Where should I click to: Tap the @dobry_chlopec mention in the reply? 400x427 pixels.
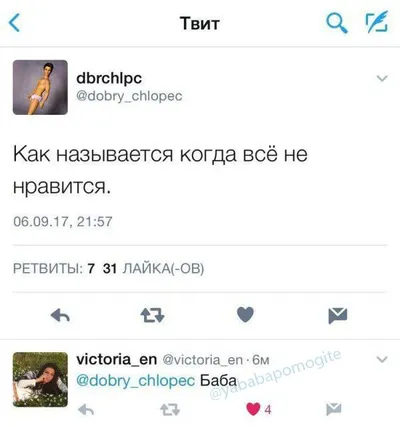point(136,381)
